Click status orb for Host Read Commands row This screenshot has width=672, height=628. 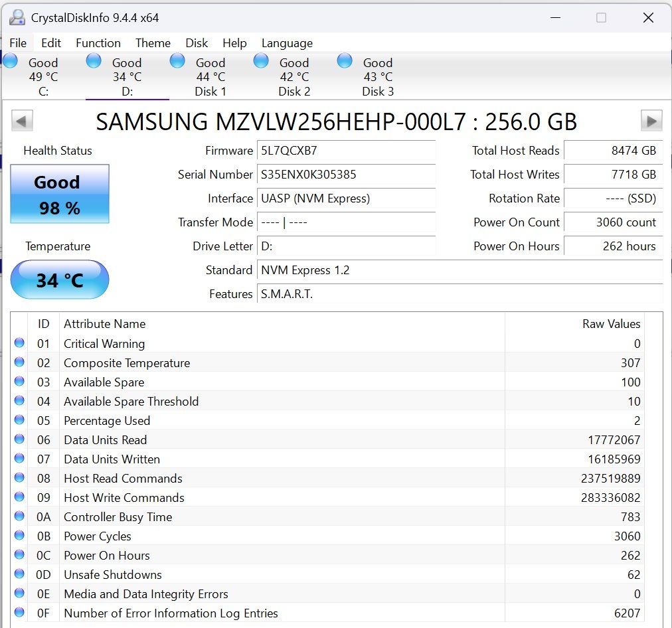[19, 478]
